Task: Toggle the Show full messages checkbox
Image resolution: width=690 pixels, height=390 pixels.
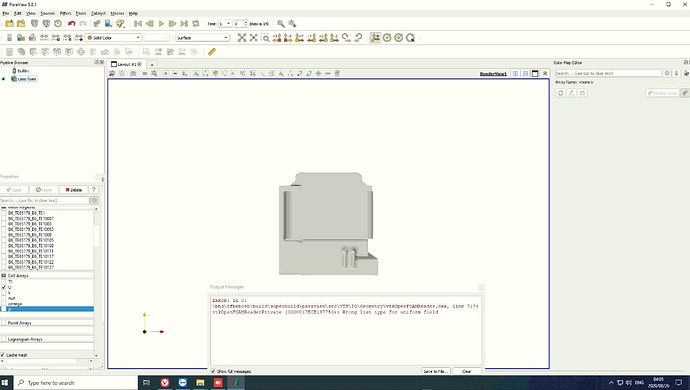Action: (x=213, y=371)
